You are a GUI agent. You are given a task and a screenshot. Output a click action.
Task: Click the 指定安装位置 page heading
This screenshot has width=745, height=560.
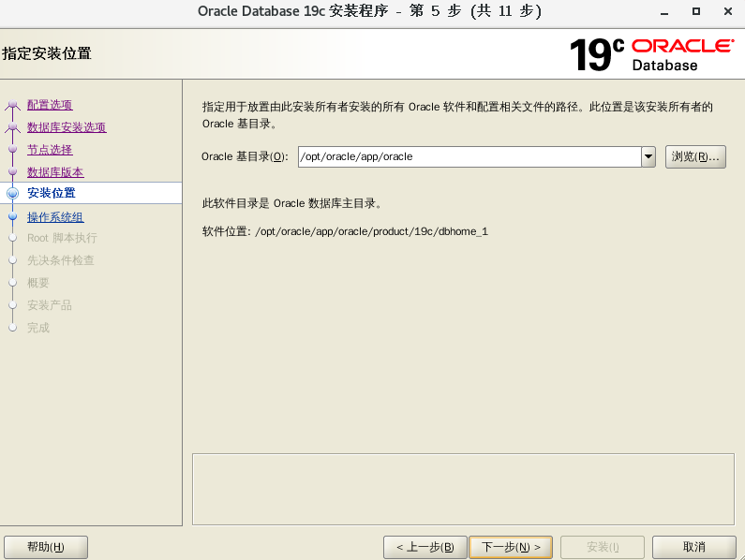(47, 53)
